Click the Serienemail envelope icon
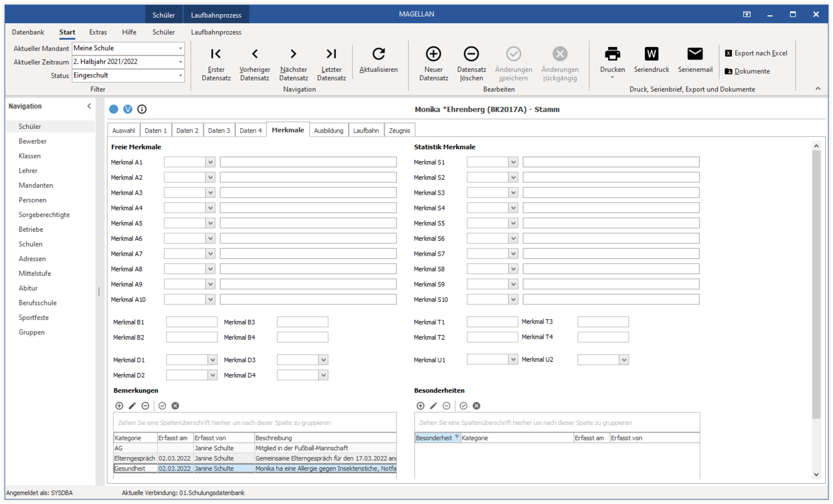Viewport: 833px width, 504px height. (695, 54)
